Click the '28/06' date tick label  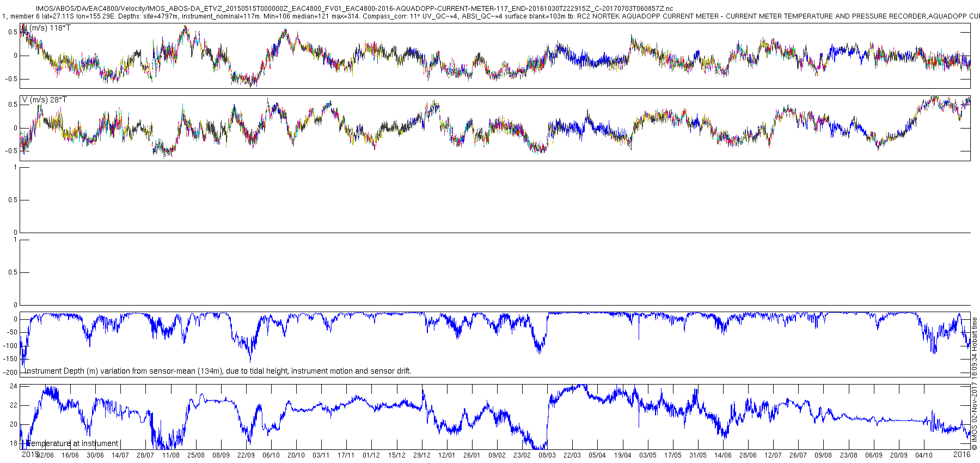pos(748,455)
